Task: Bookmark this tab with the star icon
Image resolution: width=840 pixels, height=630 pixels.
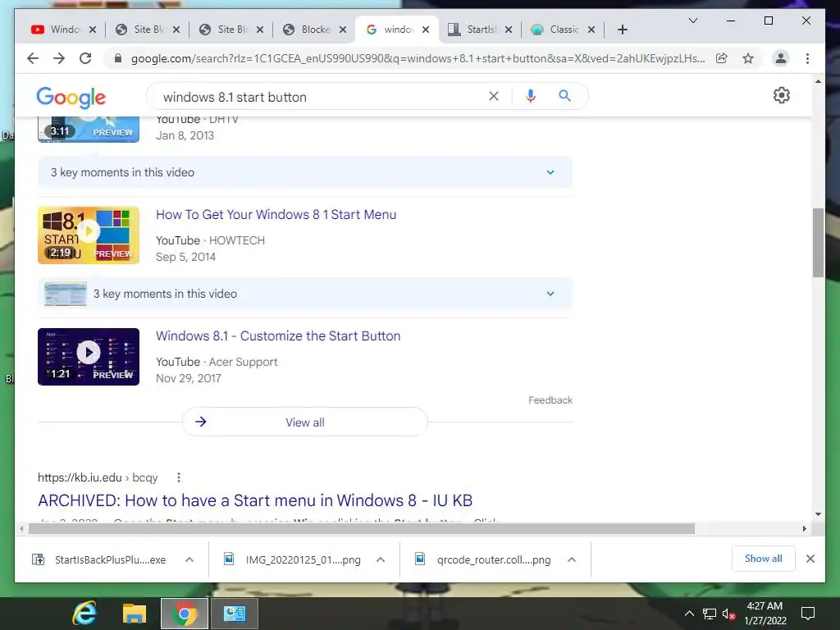Action: 748,58
